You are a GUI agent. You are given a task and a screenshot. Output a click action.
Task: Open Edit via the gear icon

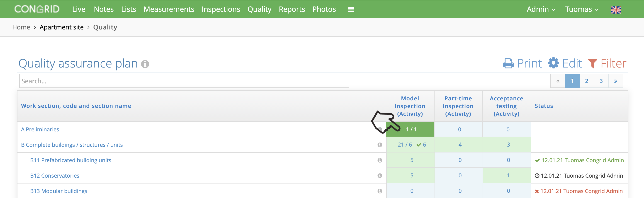[x=554, y=63]
